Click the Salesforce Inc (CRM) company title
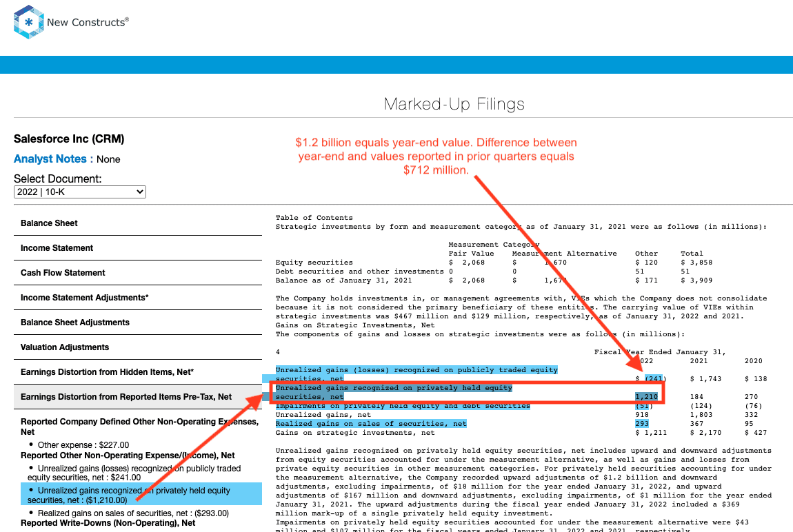Viewport: 793px width, 532px height. coord(69,139)
